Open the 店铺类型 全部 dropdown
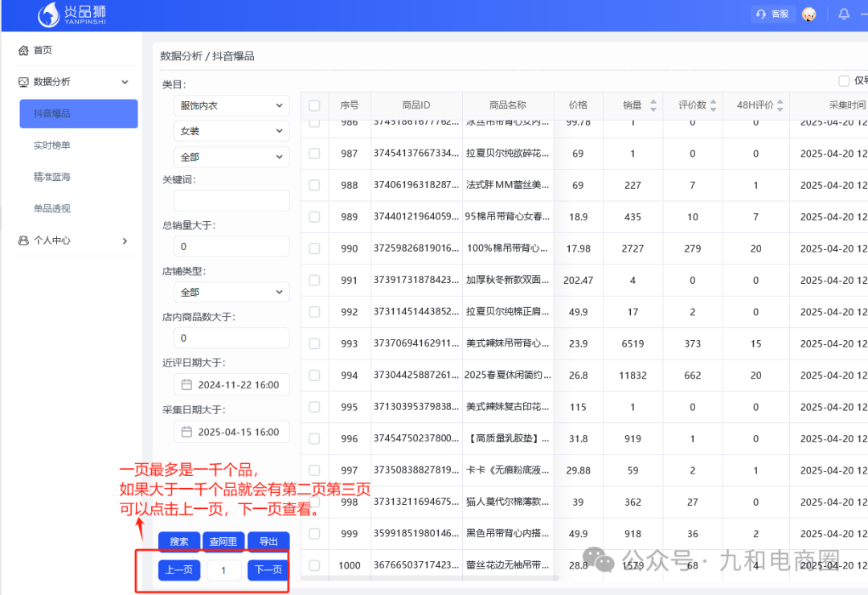The width and height of the screenshot is (868, 595). 231,292
